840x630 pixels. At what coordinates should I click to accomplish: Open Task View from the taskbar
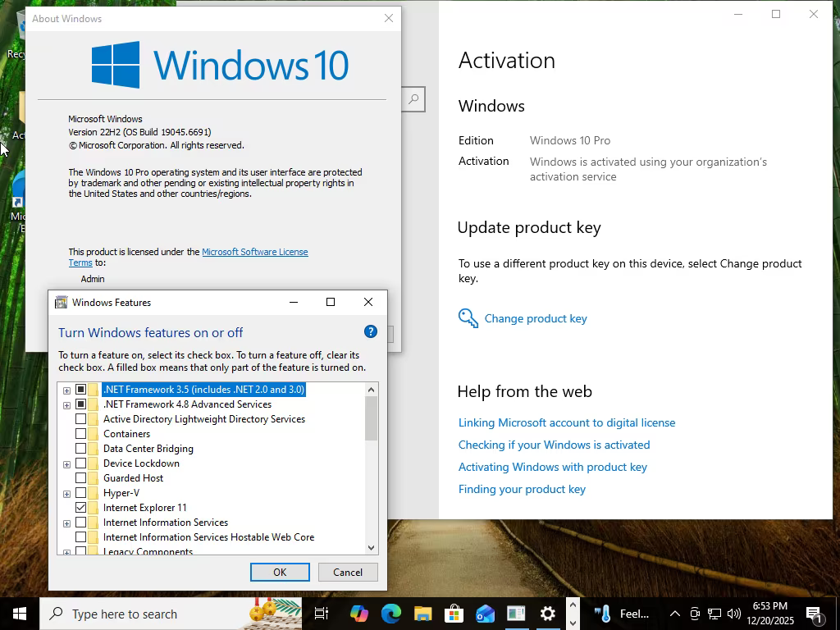point(322,614)
